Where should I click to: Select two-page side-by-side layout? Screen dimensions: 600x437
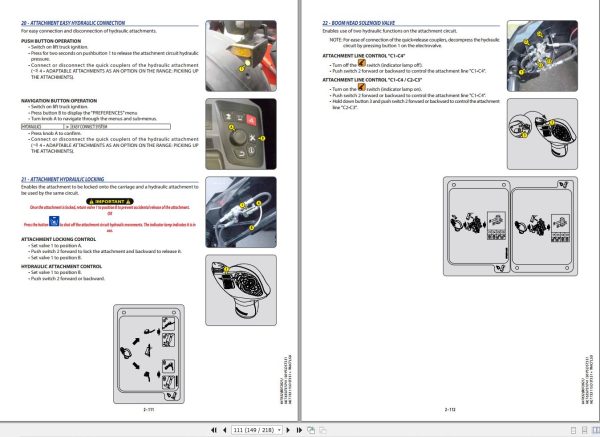596,430
